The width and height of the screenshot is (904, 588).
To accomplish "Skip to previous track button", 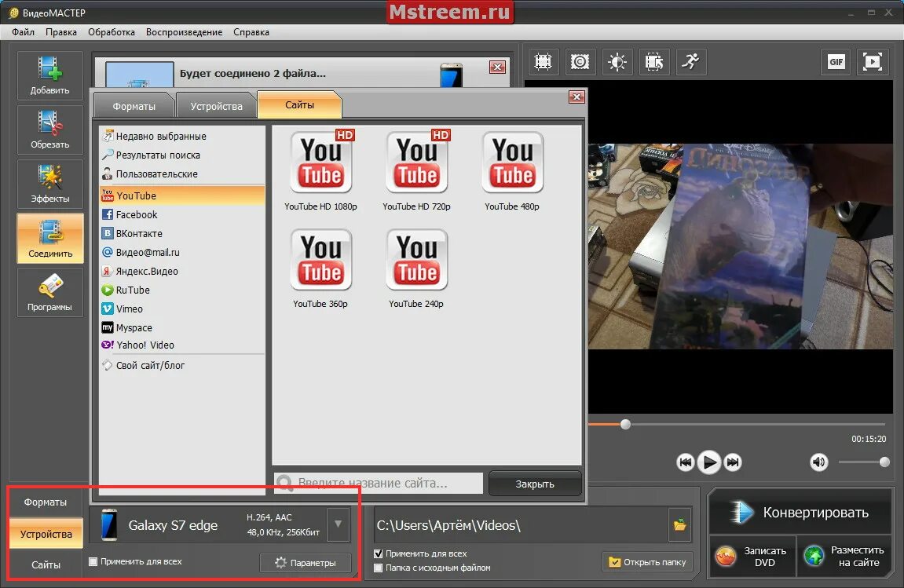I will (x=685, y=462).
